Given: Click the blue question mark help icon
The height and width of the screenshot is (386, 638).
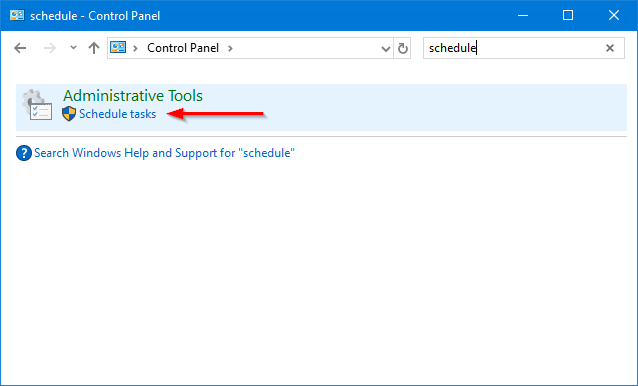Looking at the screenshot, I should click(24, 153).
